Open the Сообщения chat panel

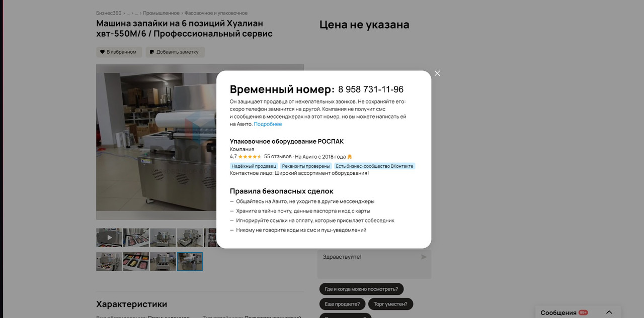pyautogui.click(x=578, y=312)
